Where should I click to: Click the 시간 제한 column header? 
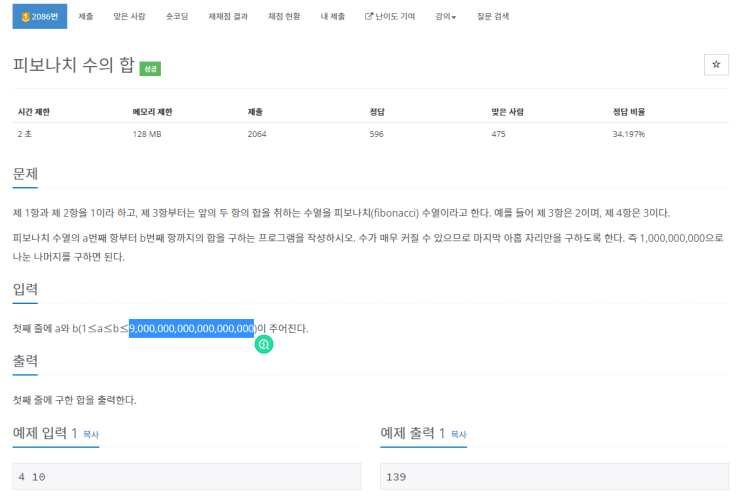point(34,112)
